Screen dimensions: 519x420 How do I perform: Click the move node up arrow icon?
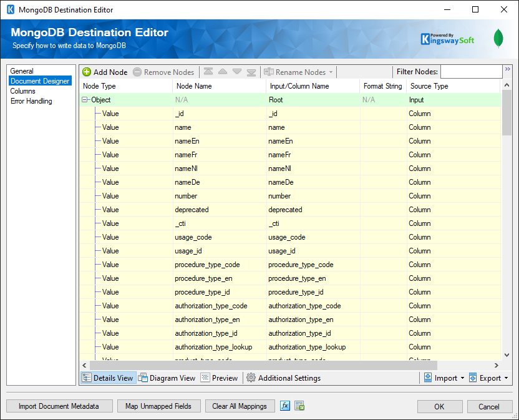pyautogui.click(x=223, y=72)
